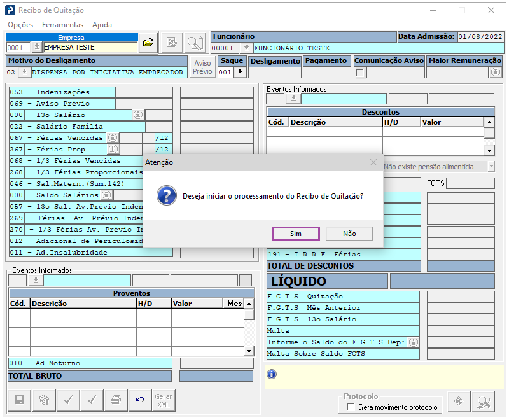Open the Proventos Eventos Informados lookup arrow
This screenshot has width=509, height=420.
tap(36, 280)
